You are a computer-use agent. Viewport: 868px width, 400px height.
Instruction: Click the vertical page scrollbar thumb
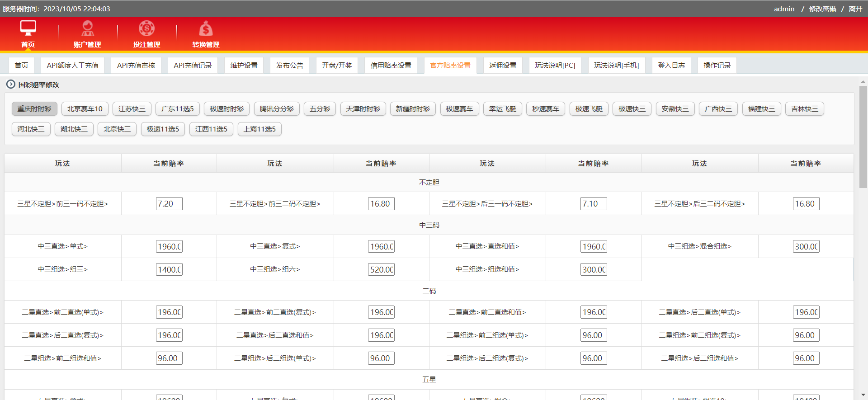[863, 136]
